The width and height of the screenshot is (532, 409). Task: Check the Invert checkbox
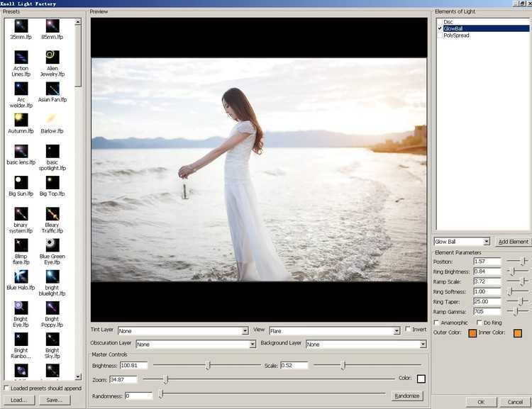point(408,330)
